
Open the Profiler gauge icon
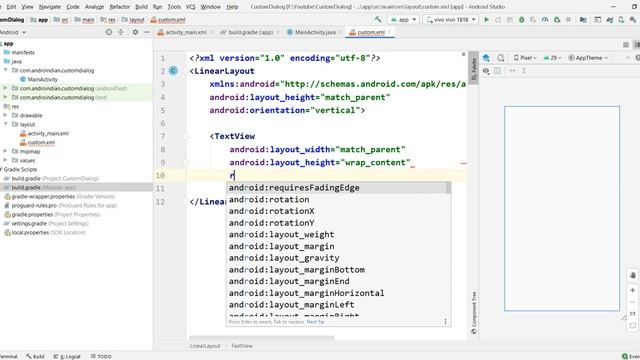coord(545,20)
